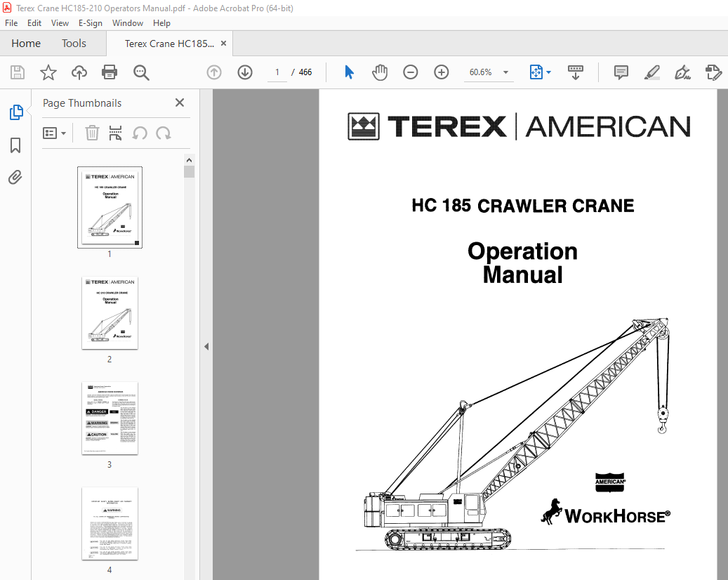Collapse the navigation pane arrow
Screen dimensions: 728x580
(206, 346)
